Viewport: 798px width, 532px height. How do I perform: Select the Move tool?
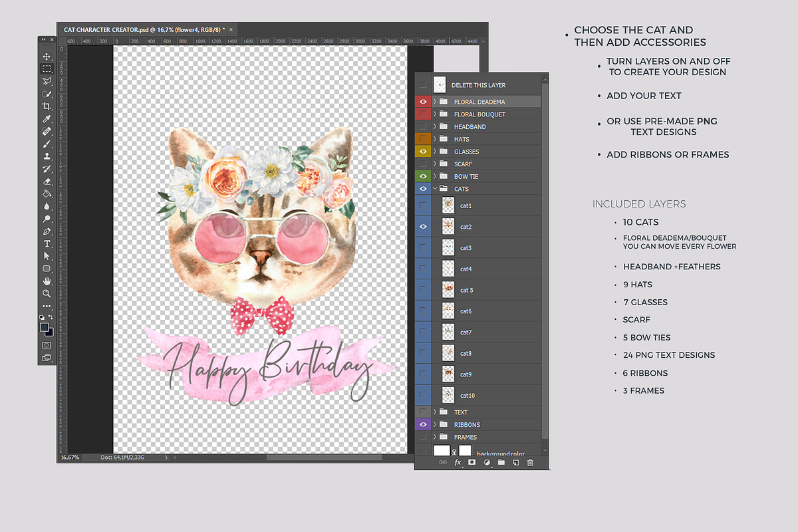47,57
